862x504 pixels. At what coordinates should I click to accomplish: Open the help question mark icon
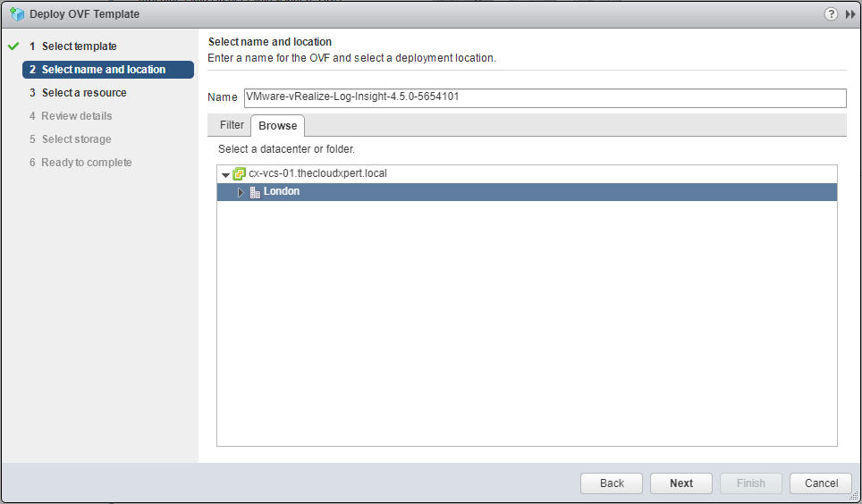pyautogui.click(x=831, y=14)
